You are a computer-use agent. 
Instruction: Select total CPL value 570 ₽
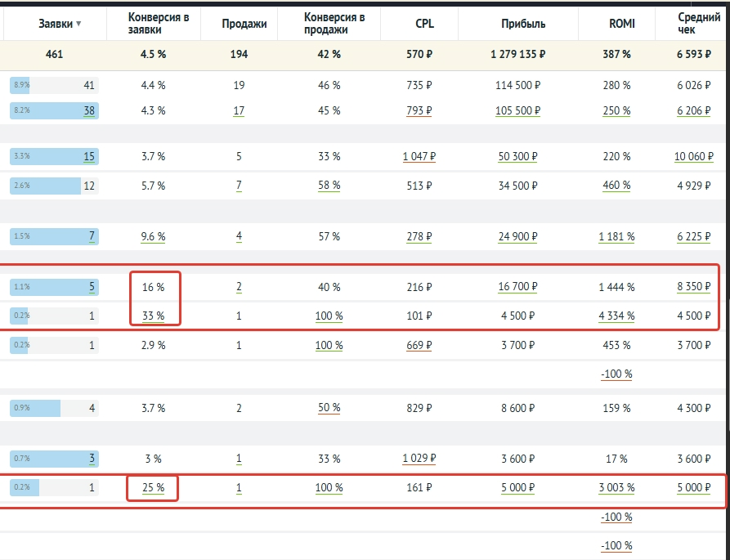[419, 55]
